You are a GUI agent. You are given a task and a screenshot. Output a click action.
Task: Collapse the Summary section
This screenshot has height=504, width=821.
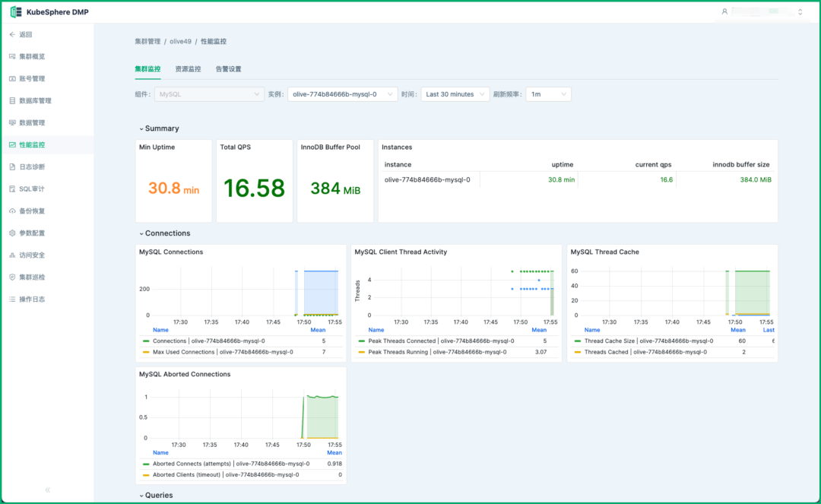[x=159, y=128]
